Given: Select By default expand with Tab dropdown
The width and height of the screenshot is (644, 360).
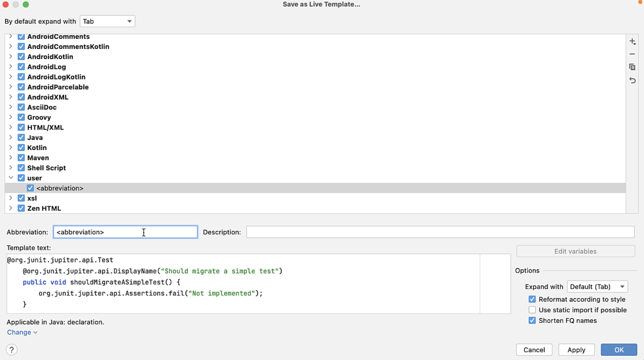Looking at the screenshot, I should (x=106, y=21).
